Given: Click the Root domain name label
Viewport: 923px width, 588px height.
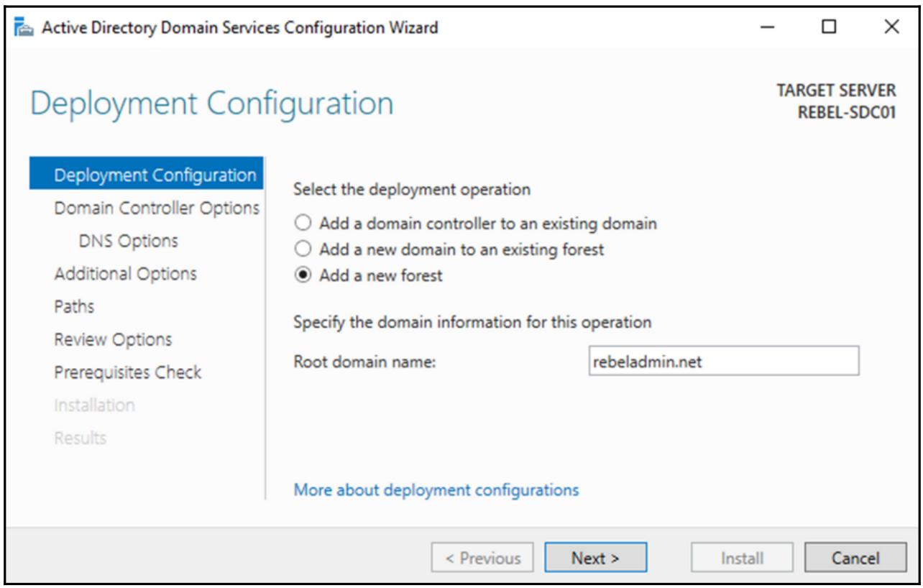Looking at the screenshot, I should 365,362.
